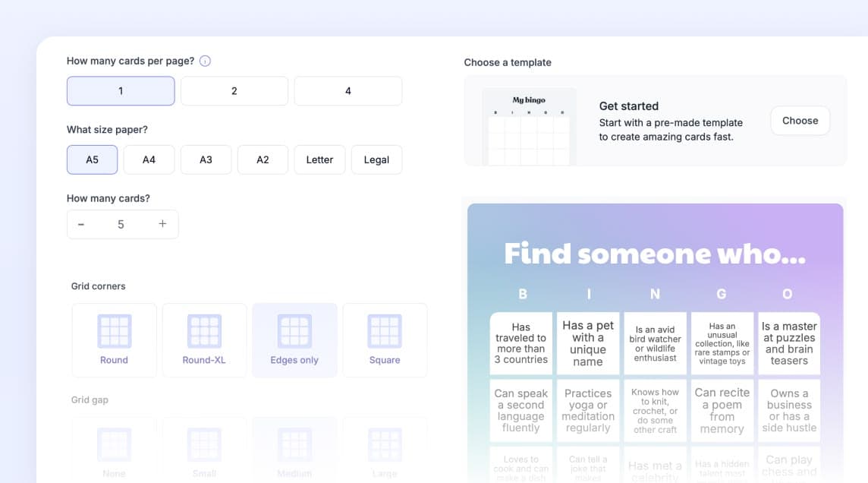
Task: Pick the Large grid gap icon
Action: coord(385,445)
